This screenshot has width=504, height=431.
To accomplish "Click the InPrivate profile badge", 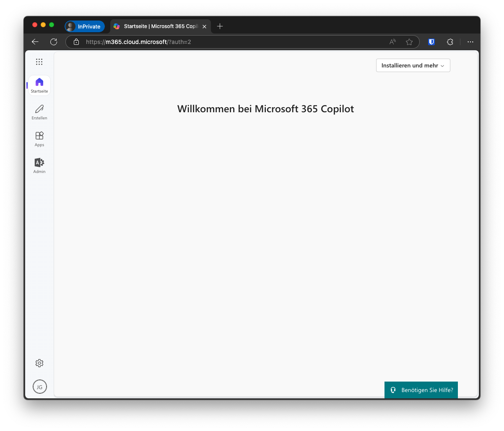I will pos(85,26).
